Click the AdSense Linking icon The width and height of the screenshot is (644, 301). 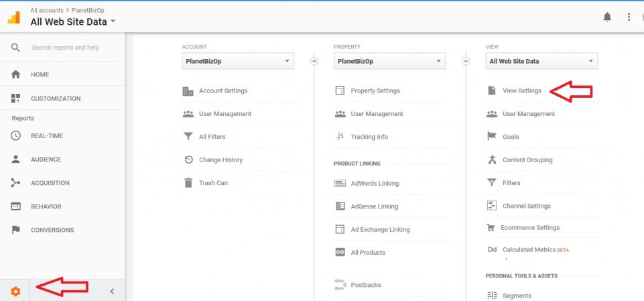(x=340, y=206)
